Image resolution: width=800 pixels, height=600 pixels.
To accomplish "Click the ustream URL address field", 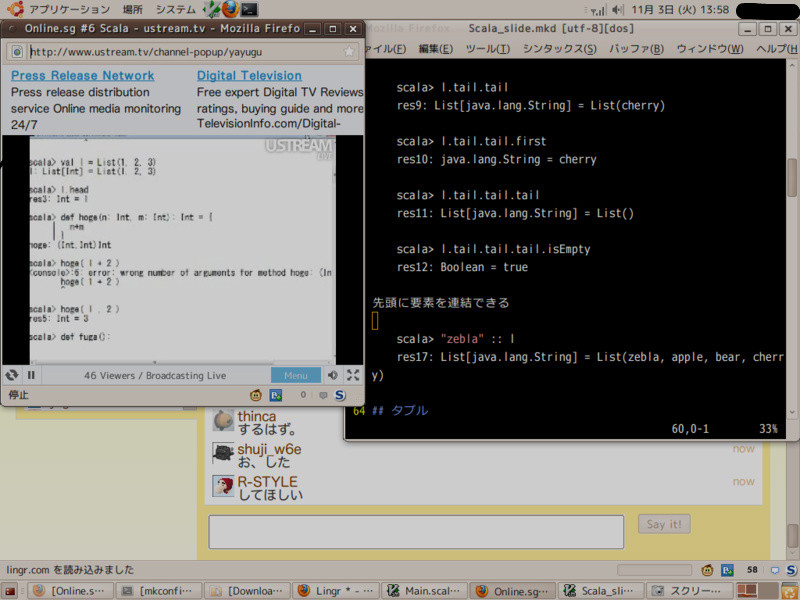I will [184, 52].
